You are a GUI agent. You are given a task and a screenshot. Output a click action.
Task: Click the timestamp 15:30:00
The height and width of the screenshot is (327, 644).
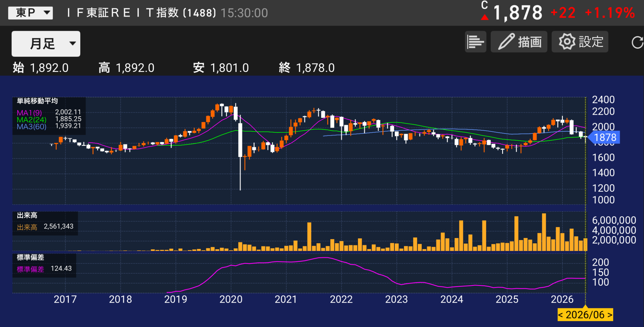tap(244, 13)
